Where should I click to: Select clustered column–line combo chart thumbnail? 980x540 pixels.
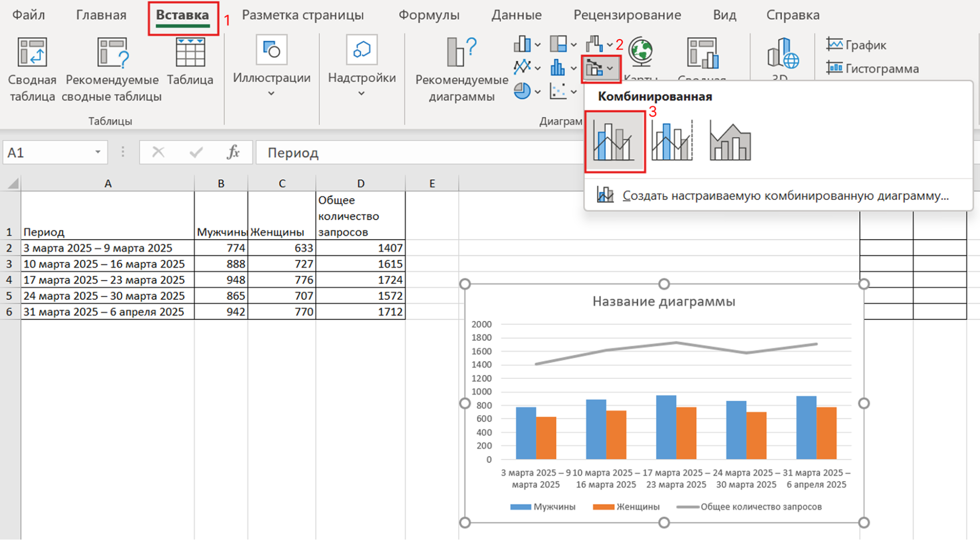(x=614, y=142)
